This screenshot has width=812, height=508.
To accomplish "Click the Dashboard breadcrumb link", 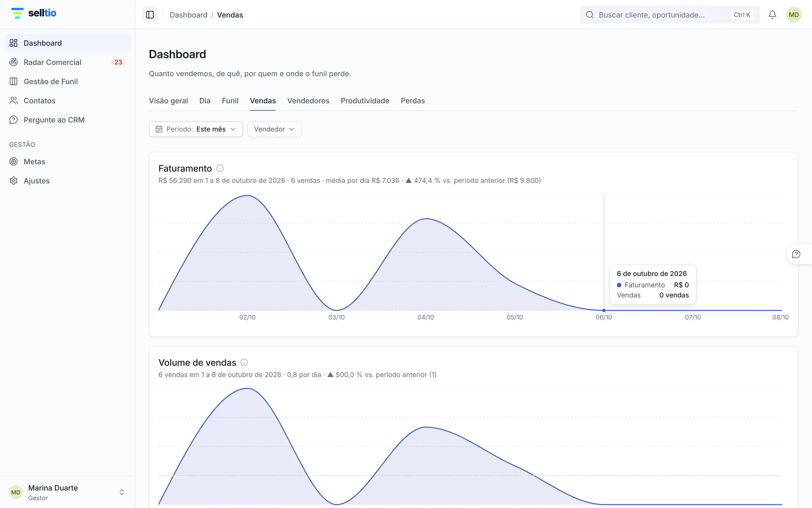I will point(189,15).
